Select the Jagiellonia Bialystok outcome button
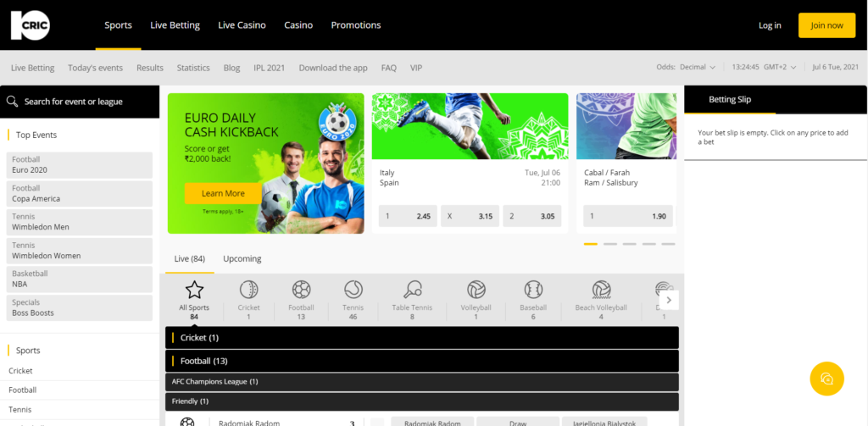 click(x=604, y=422)
